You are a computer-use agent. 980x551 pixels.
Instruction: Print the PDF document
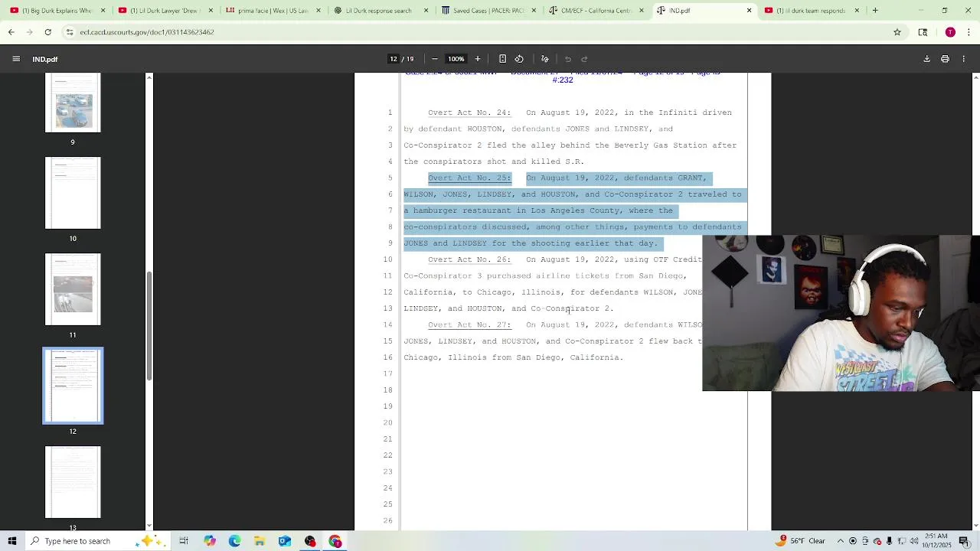[x=945, y=59]
